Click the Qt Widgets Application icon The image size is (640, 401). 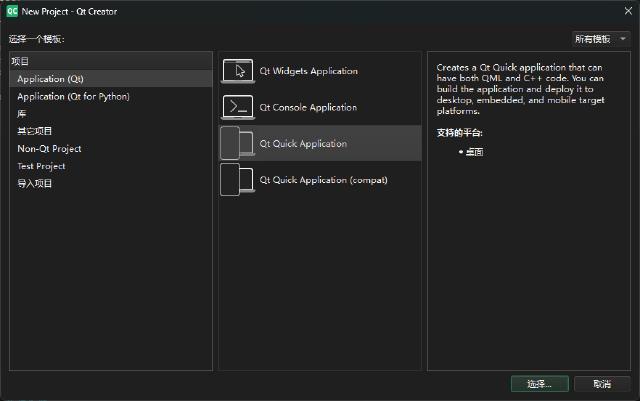pyautogui.click(x=237, y=71)
